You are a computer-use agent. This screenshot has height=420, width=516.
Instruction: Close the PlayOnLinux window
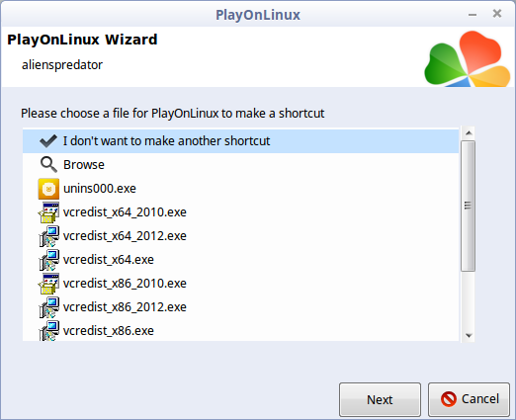(x=497, y=14)
